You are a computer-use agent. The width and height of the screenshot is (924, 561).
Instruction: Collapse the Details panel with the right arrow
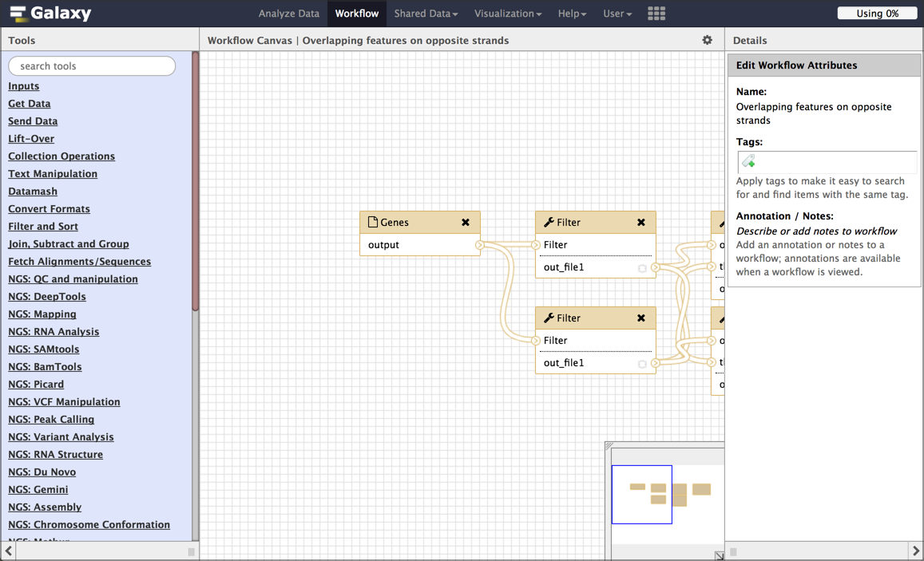pos(916,551)
